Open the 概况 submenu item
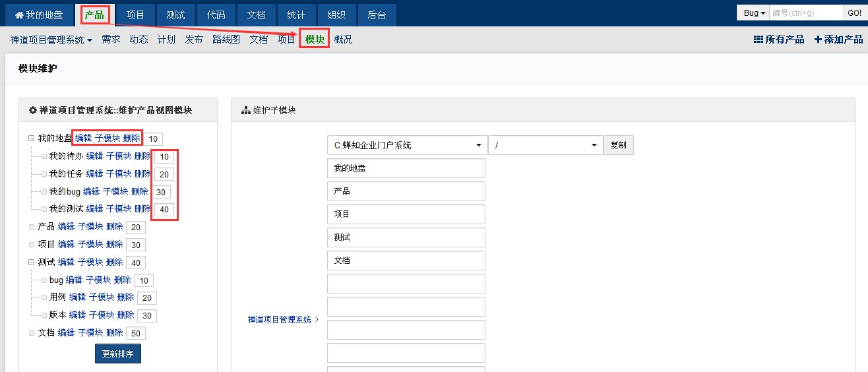This screenshot has width=868, height=372. pyautogui.click(x=343, y=40)
